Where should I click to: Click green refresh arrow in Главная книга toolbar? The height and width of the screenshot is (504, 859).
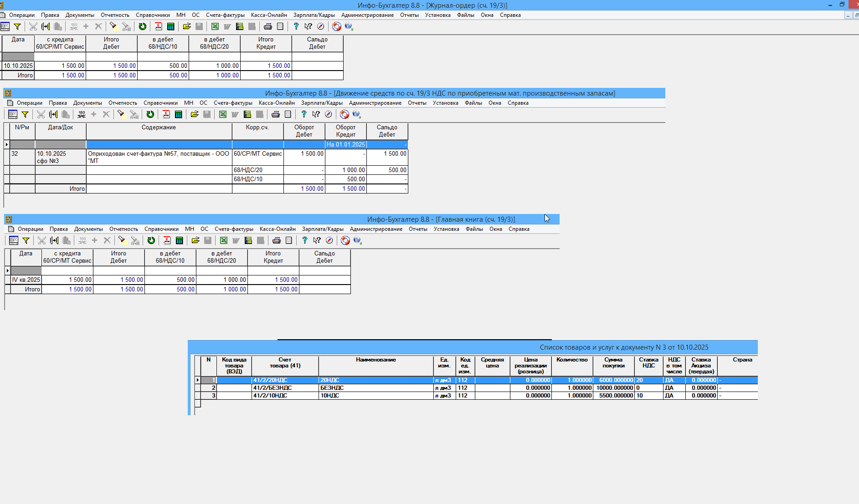click(x=151, y=240)
